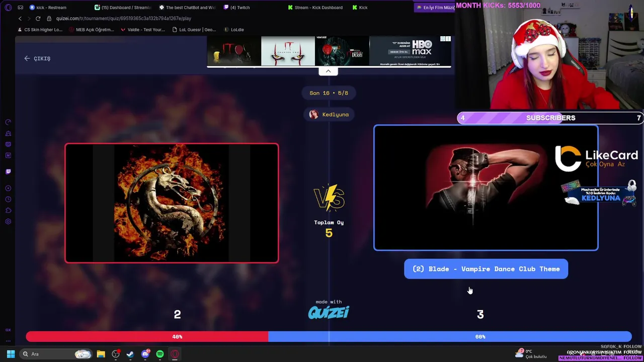Open the player sidebar icon
Screen dimensions: 644x362
click(x=8, y=189)
